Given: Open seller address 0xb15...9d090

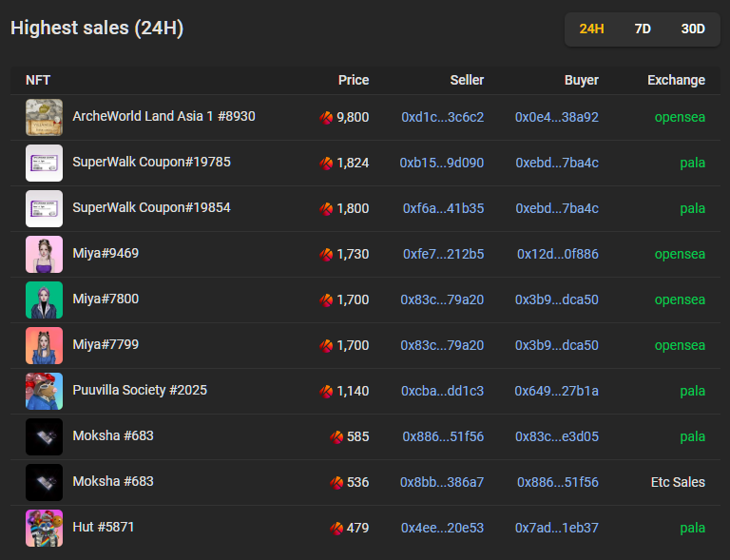Looking at the screenshot, I should coord(441,163).
